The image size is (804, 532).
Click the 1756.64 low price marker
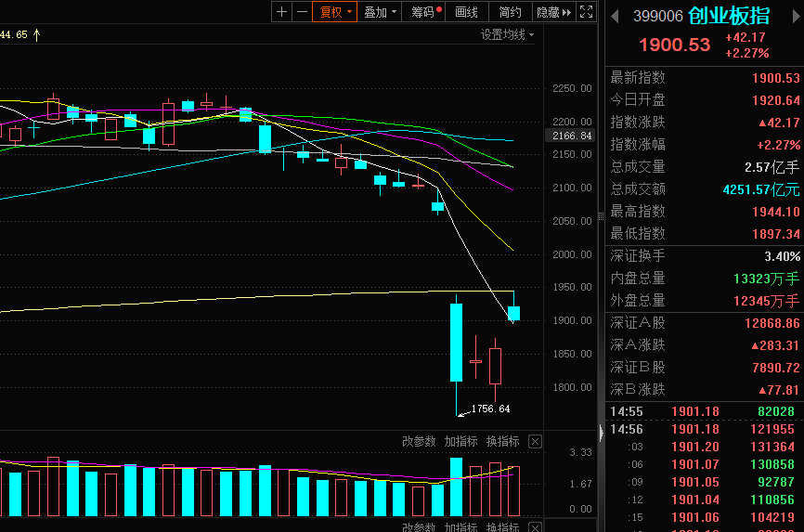coord(491,409)
